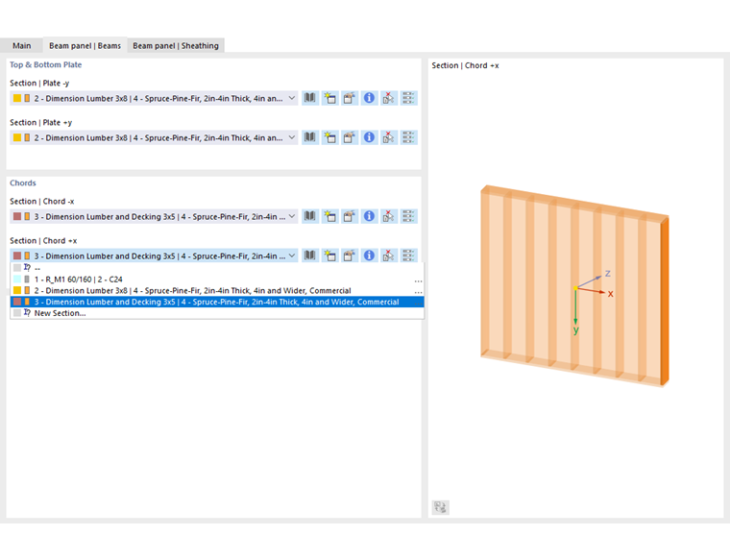This screenshot has height=560, width=730.
Task: Open section library for Chord -x
Action: (310, 216)
